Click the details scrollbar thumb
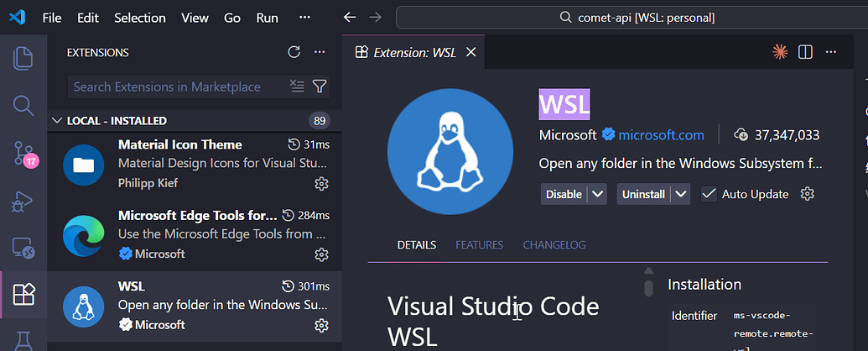The image size is (868, 351). click(648, 288)
